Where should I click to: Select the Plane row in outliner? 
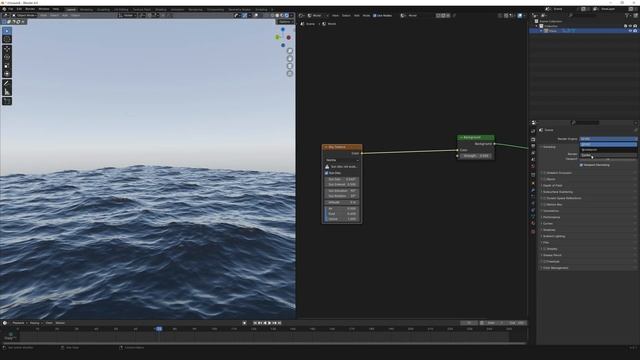pyautogui.click(x=584, y=31)
